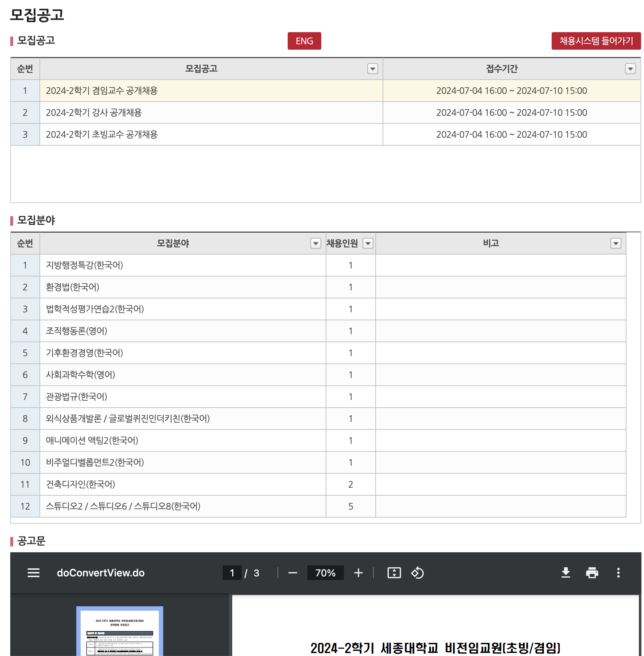Select page 1 thumbnail in PDF sidebar

(120, 631)
